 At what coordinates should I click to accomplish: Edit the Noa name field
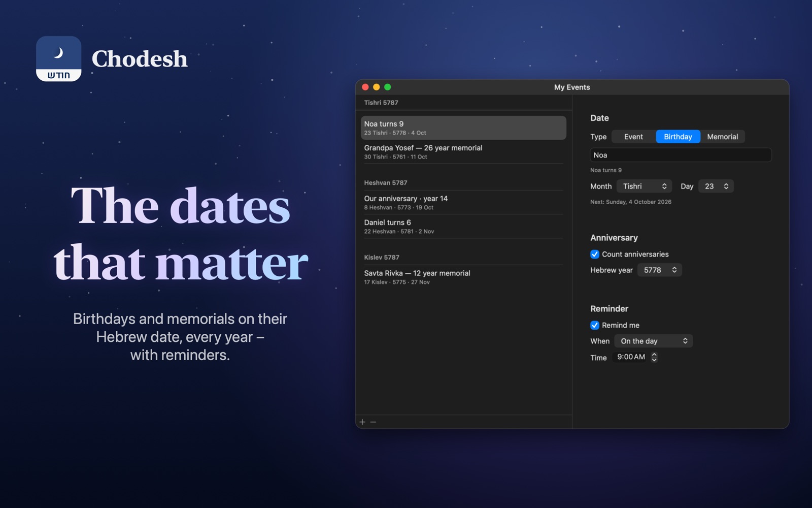tap(681, 155)
